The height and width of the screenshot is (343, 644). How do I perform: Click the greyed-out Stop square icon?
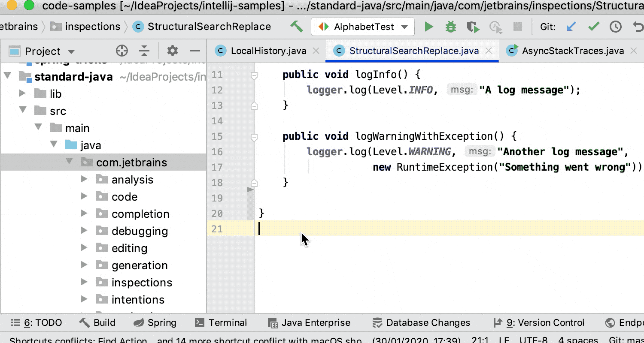(518, 27)
